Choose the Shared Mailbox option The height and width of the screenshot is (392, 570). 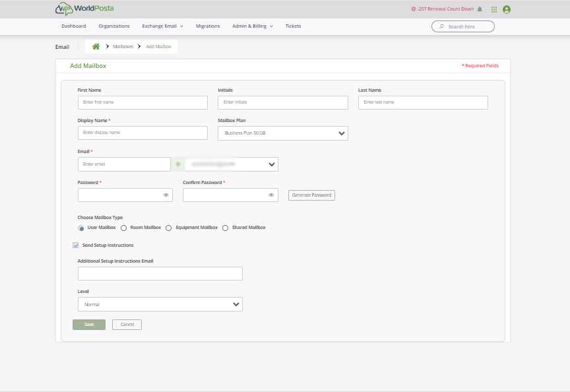click(x=226, y=228)
